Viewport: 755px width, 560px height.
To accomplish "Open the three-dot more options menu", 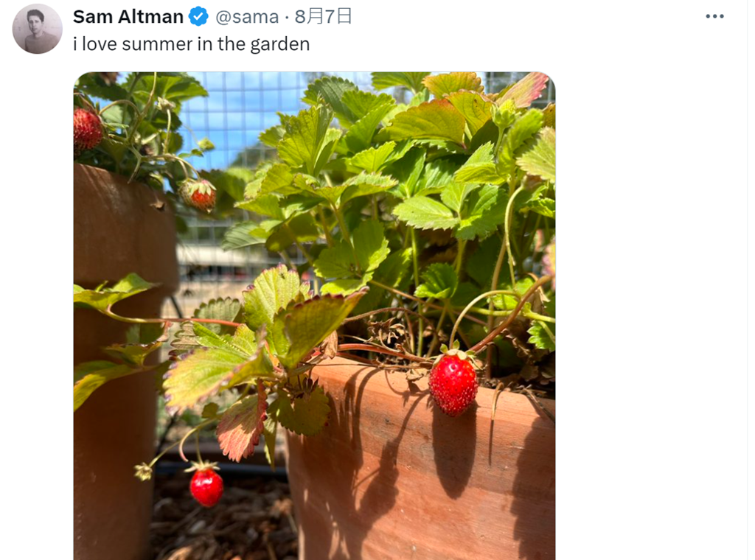I will 714,16.
